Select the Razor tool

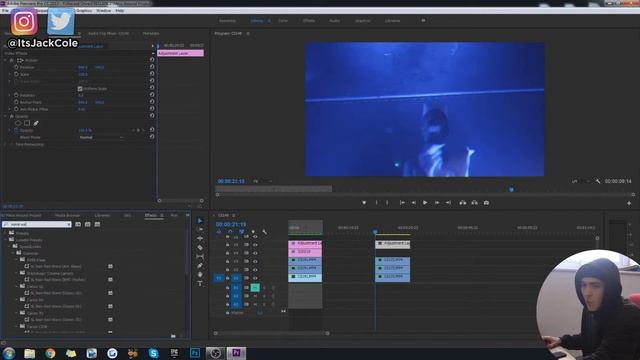tap(200, 247)
